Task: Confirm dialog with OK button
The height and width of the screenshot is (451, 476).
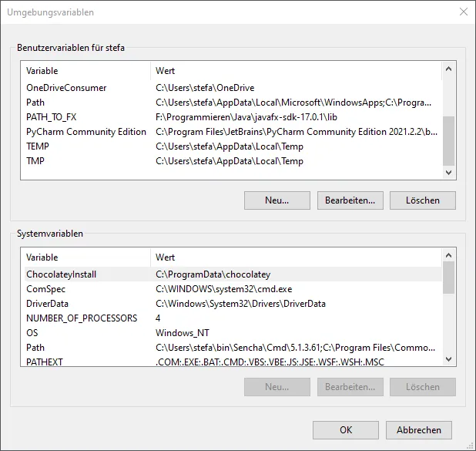Action: point(346,430)
